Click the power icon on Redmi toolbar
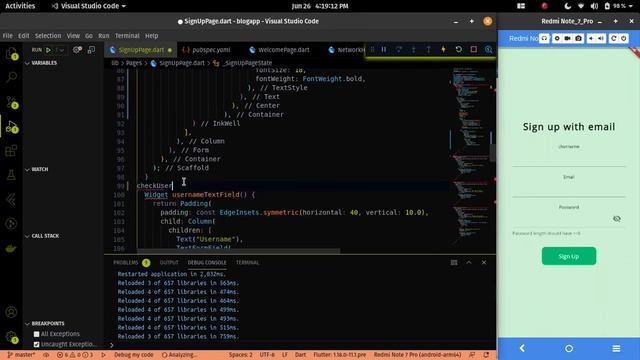 (624, 38)
